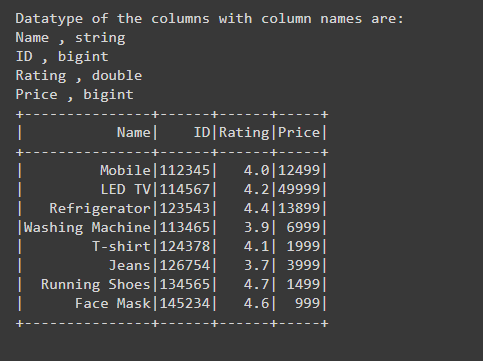Click the 'Datatype of the columns' heading line
This screenshot has height=361, width=483.
[x=209, y=19]
